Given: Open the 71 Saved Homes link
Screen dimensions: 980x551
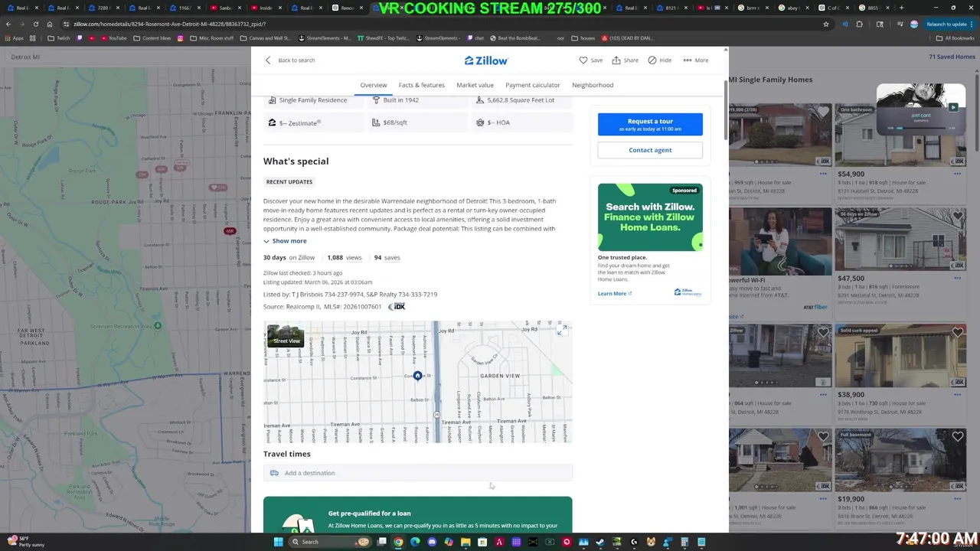Looking at the screenshot, I should pyautogui.click(x=952, y=57).
